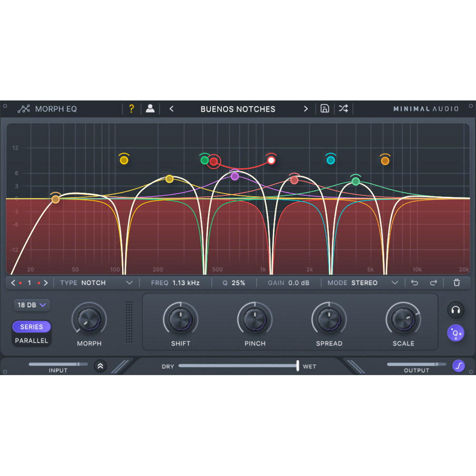Screen dimensions: 476x476
Task: Click the input double-chevron up button
Action: coord(100,366)
